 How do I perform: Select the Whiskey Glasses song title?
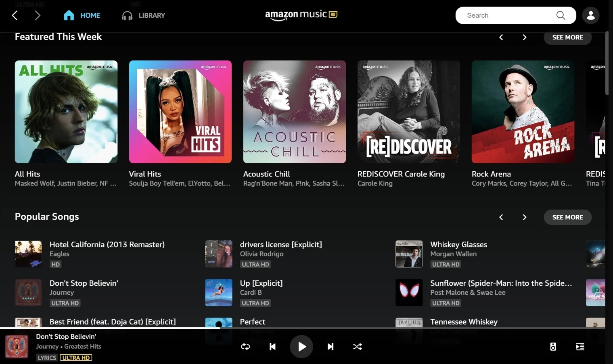pyautogui.click(x=458, y=244)
